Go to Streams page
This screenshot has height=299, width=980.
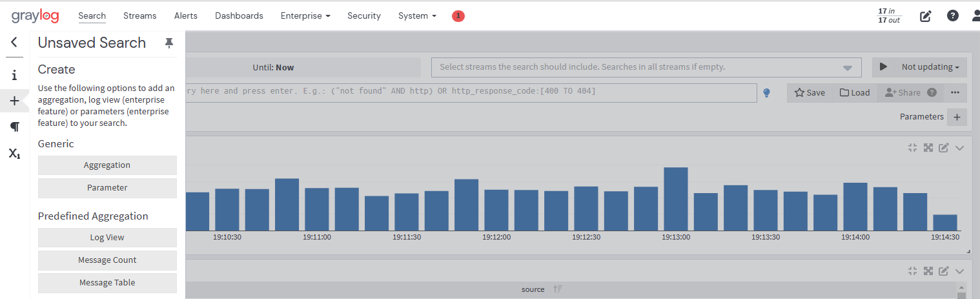[x=139, y=15]
